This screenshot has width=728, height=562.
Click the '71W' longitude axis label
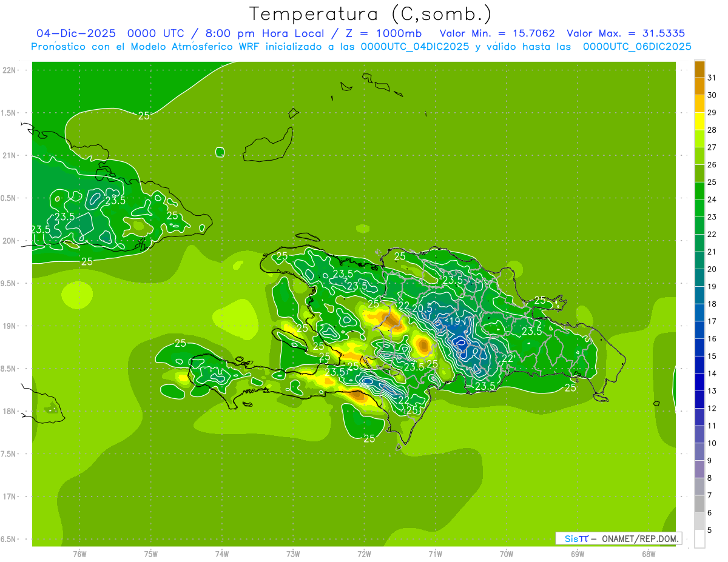[x=435, y=554]
